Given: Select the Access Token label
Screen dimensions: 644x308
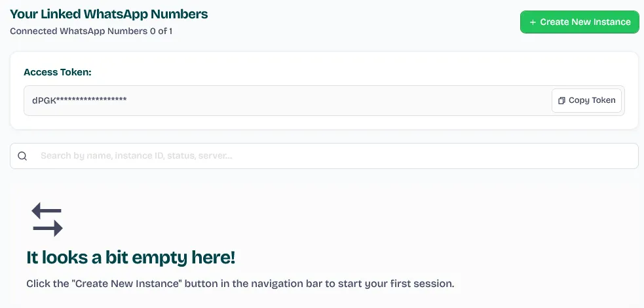Looking at the screenshot, I should pyautogui.click(x=57, y=72).
